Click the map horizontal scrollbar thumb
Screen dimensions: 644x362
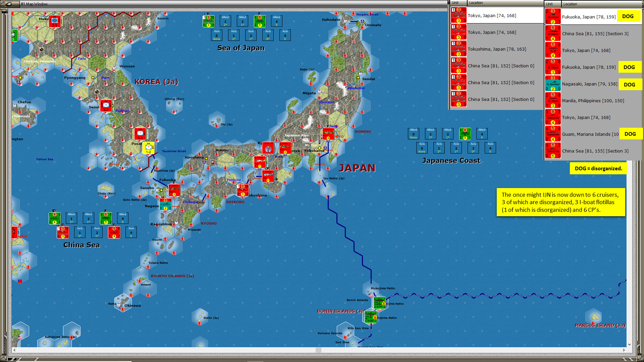pos(318,350)
